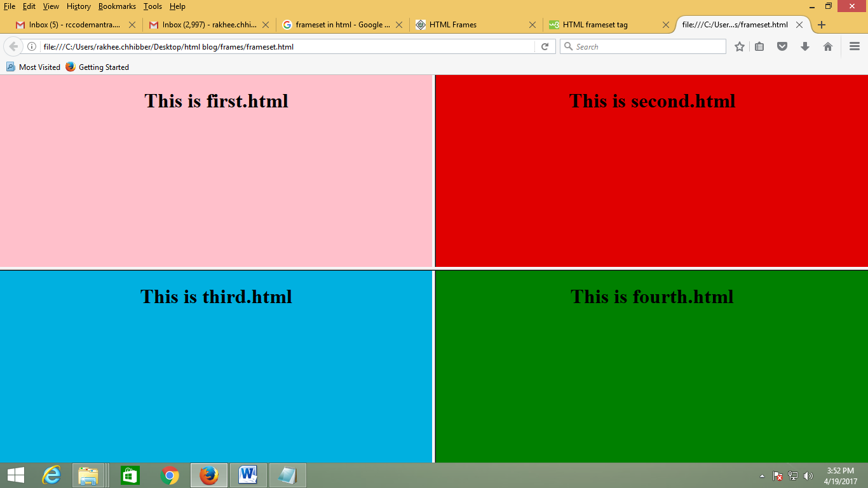Open the Downloads panel arrow icon

point(805,46)
